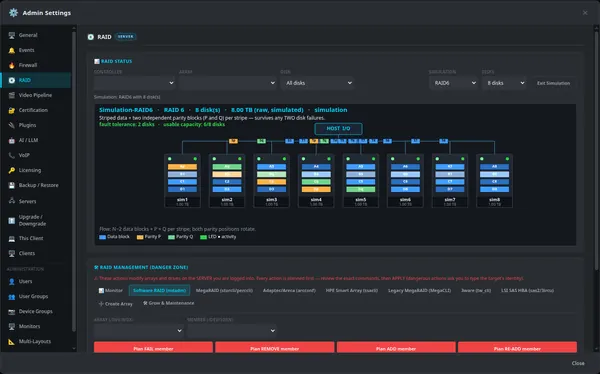Click the RAID Management tools icon
Viewport: 600px width, 374px height.
point(96,267)
